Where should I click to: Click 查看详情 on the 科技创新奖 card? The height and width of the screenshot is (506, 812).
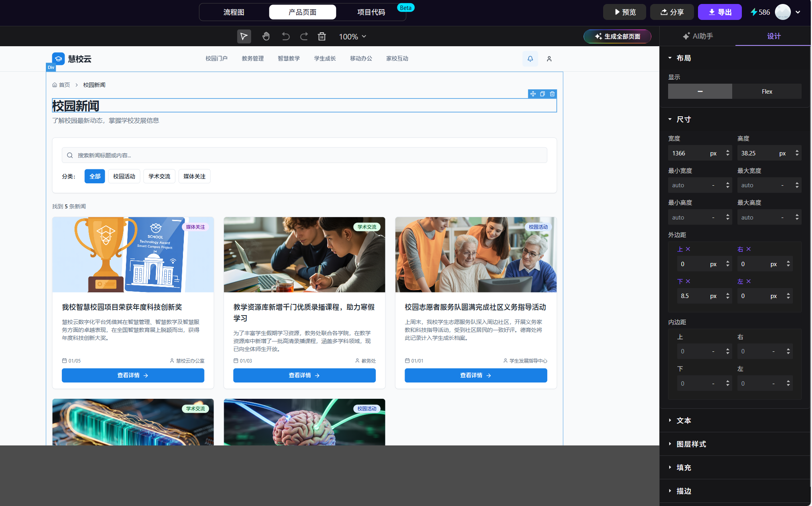tap(133, 375)
